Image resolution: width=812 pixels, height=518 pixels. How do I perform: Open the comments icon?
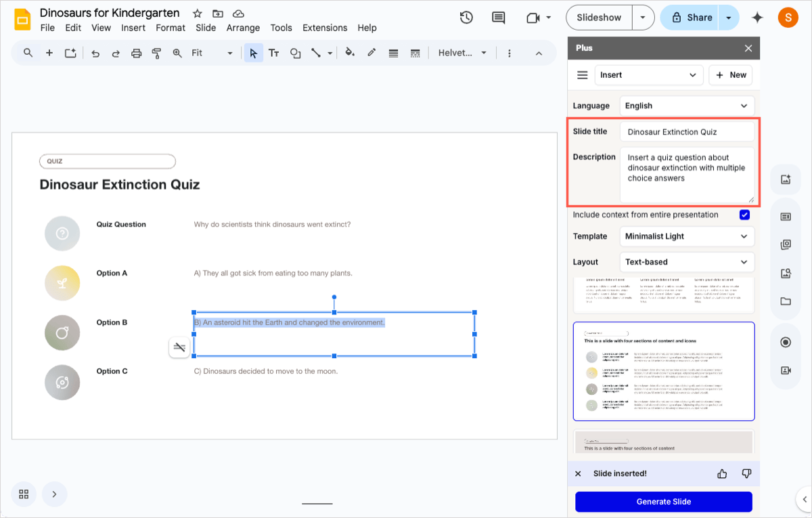[499, 18]
